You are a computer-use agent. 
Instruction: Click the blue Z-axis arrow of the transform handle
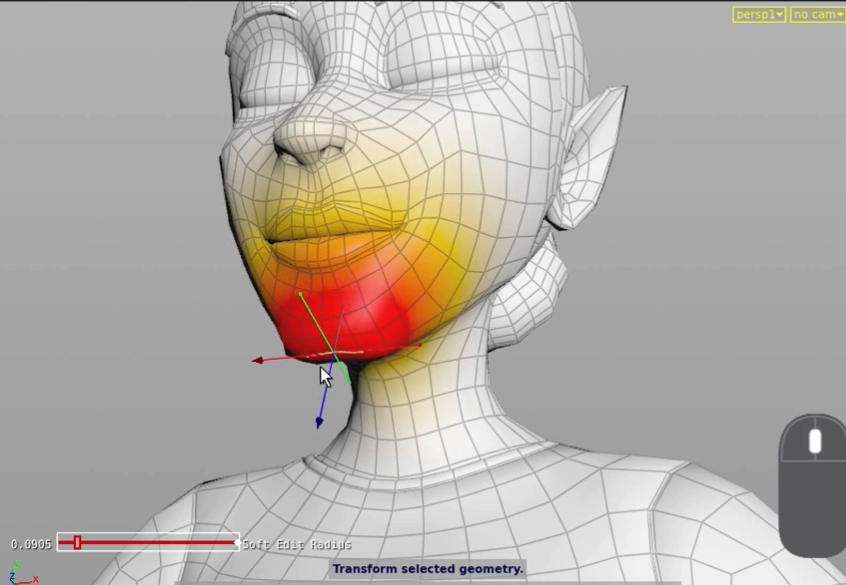coord(319,422)
